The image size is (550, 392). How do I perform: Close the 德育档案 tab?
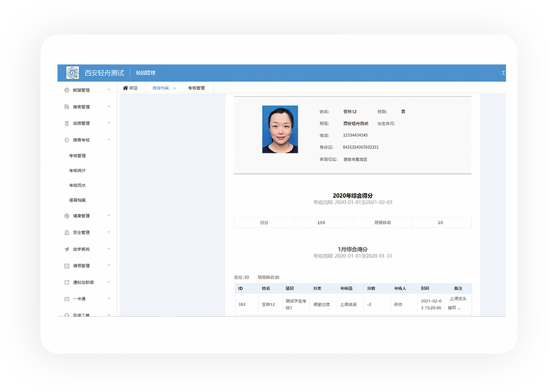[x=175, y=88]
